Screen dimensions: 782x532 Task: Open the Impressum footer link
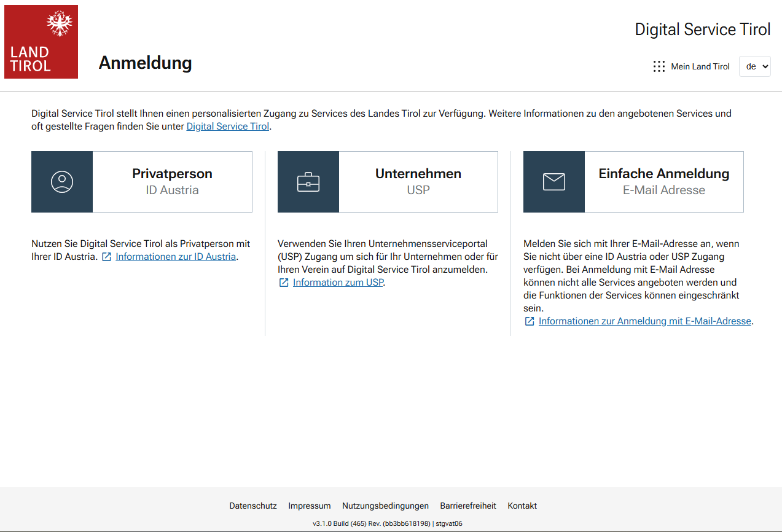pyautogui.click(x=310, y=506)
